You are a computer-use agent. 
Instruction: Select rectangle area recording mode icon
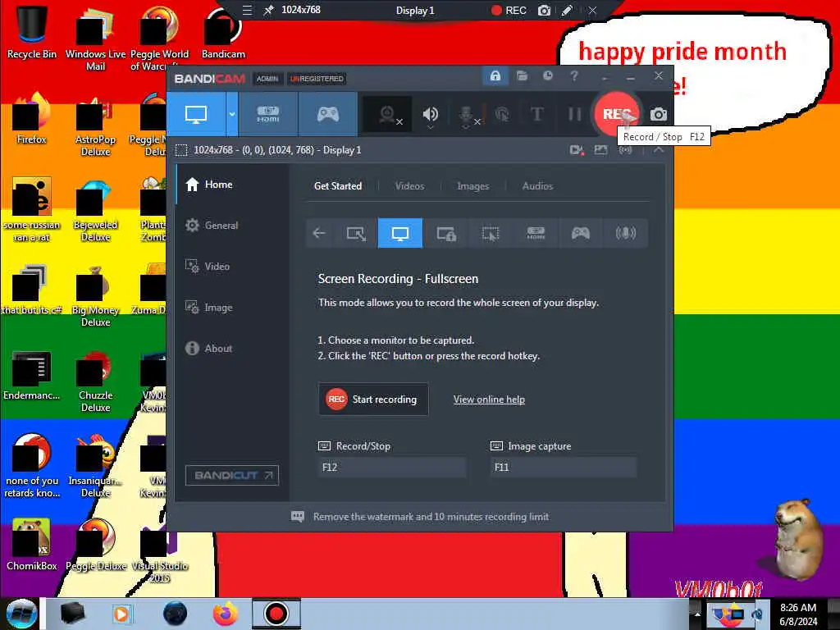point(356,233)
